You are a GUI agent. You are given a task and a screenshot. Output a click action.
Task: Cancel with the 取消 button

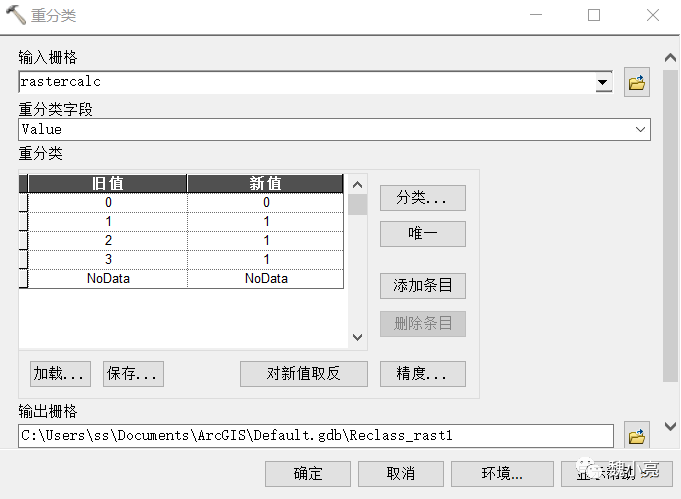tap(400, 473)
